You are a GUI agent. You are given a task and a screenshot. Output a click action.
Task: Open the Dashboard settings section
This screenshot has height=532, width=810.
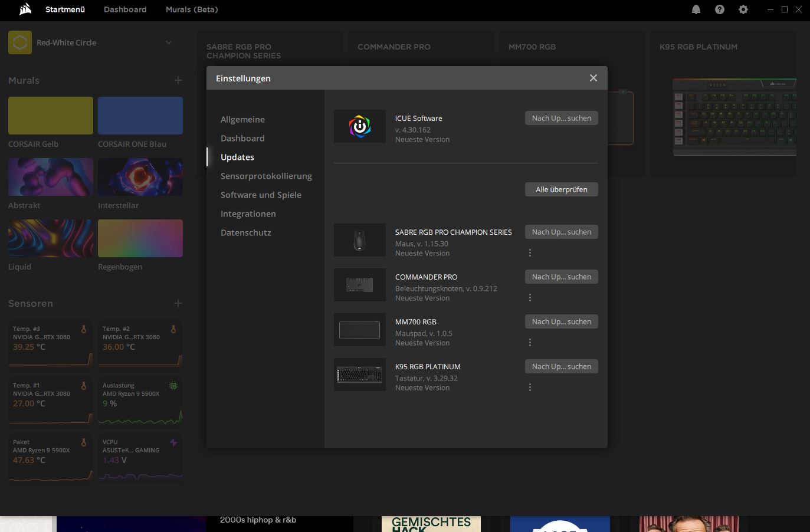click(x=242, y=138)
